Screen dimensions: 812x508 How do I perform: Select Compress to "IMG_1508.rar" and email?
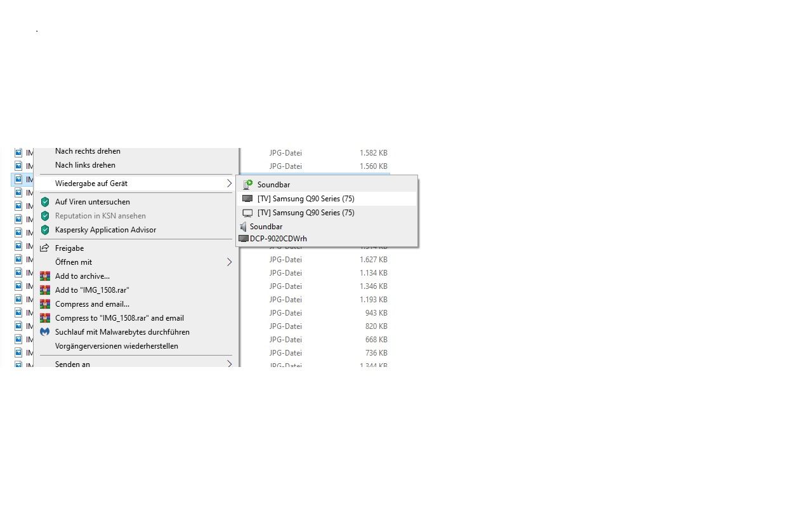pos(119,318)
